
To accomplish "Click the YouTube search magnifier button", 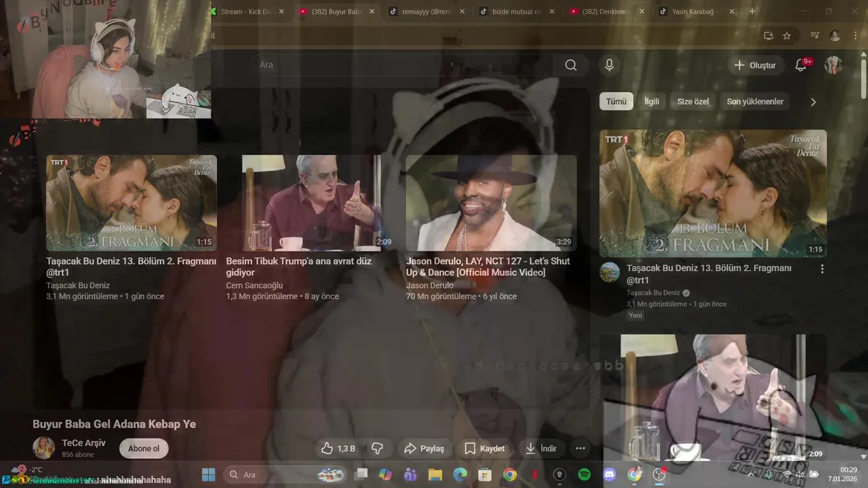I will pyautogui.click(x=571, y=65).
